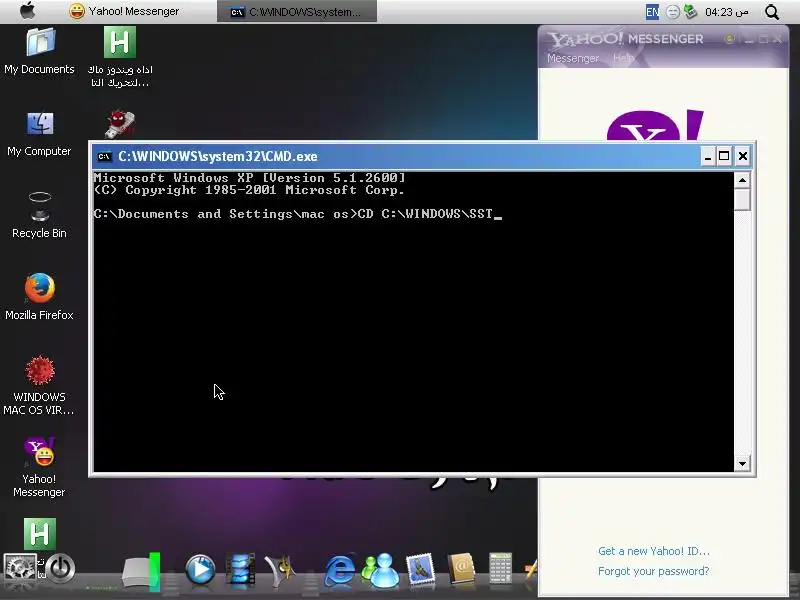
Task: Open the magnifier search icon
Action: pyautogui.click(x=772, y=12)
